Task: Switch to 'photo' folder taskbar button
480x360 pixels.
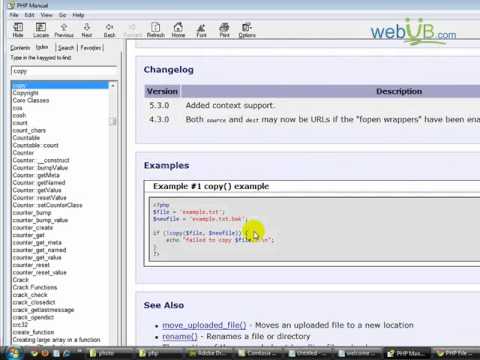Action: tap(107, 353)
